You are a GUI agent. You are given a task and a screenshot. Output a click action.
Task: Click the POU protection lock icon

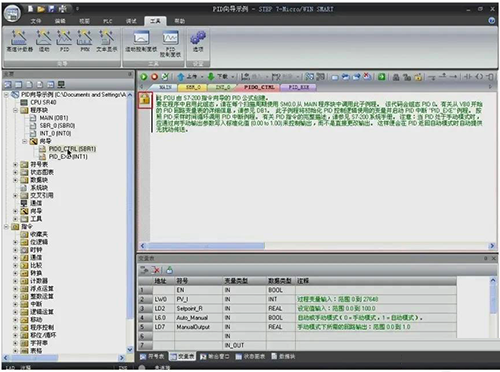[145, 99]
